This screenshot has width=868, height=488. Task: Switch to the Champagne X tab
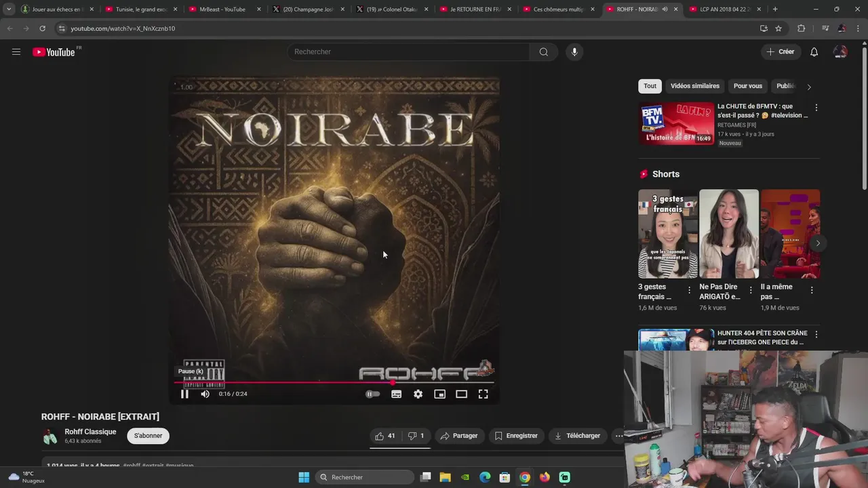click(x=309, y=9)
